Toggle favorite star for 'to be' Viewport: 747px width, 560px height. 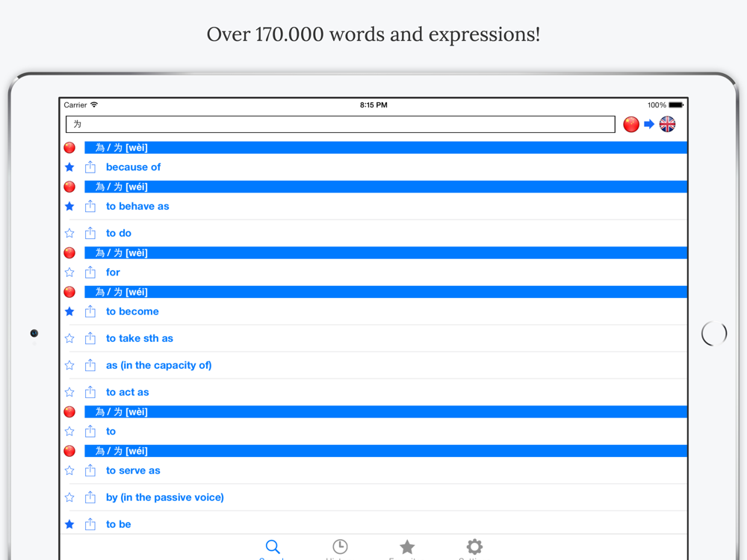[x=69, y=524]
